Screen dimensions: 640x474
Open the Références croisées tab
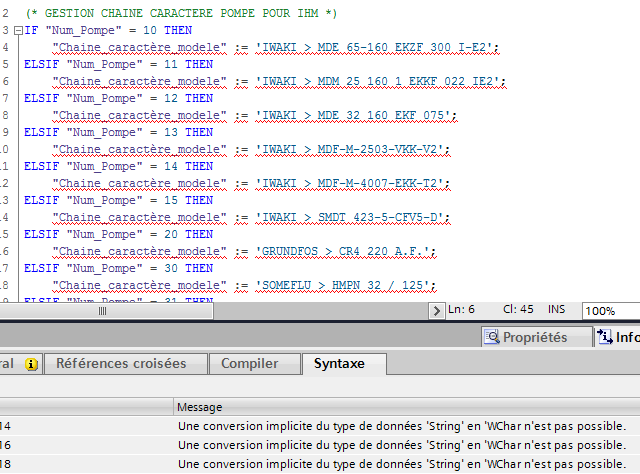pos(127,364)
